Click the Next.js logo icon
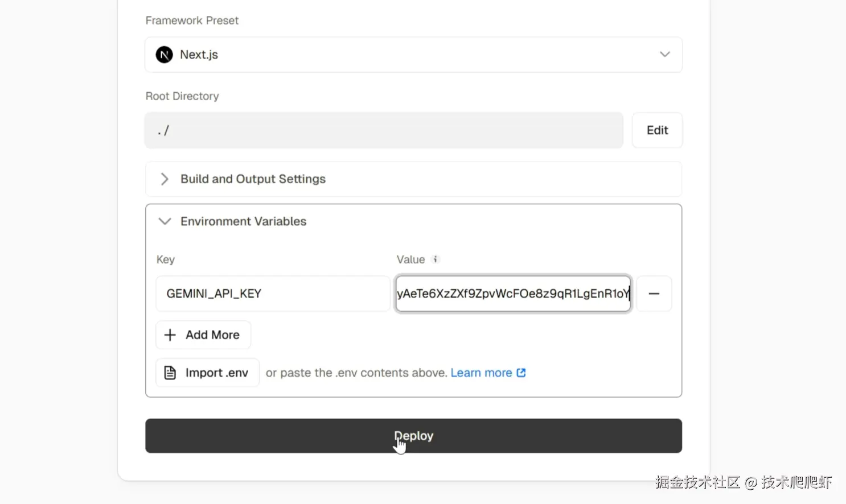 point(164,55)
